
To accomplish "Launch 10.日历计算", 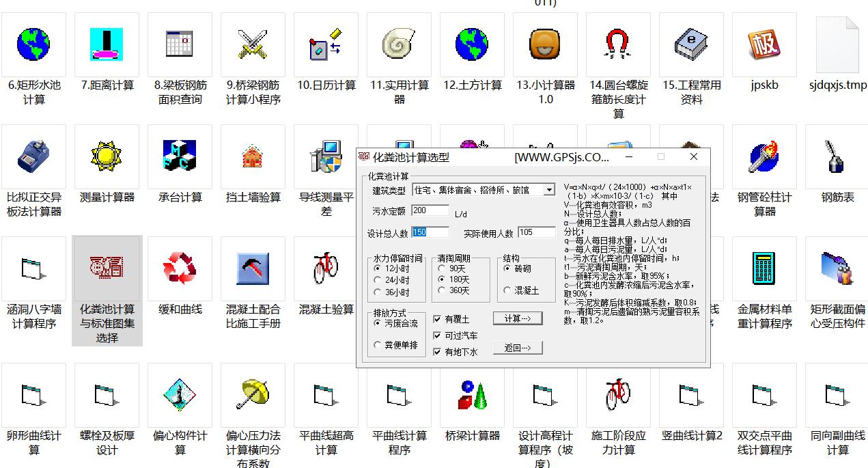I will [326, 44].
